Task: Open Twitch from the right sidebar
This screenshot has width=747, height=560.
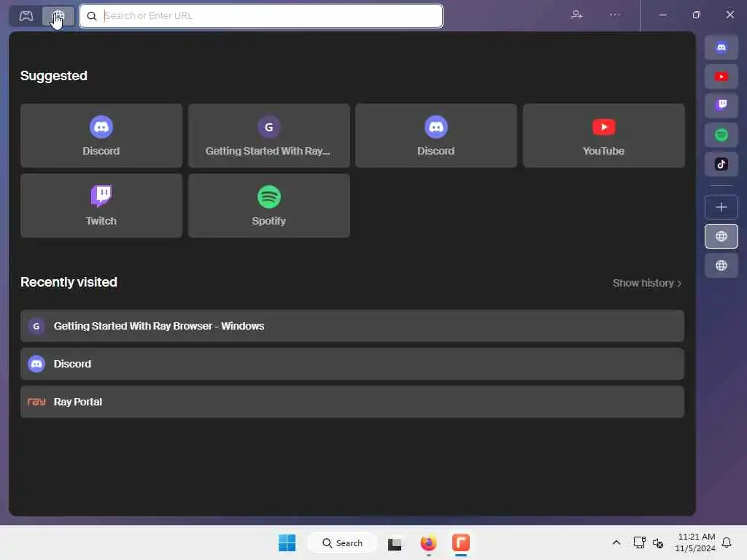Action: coord(721,106)
